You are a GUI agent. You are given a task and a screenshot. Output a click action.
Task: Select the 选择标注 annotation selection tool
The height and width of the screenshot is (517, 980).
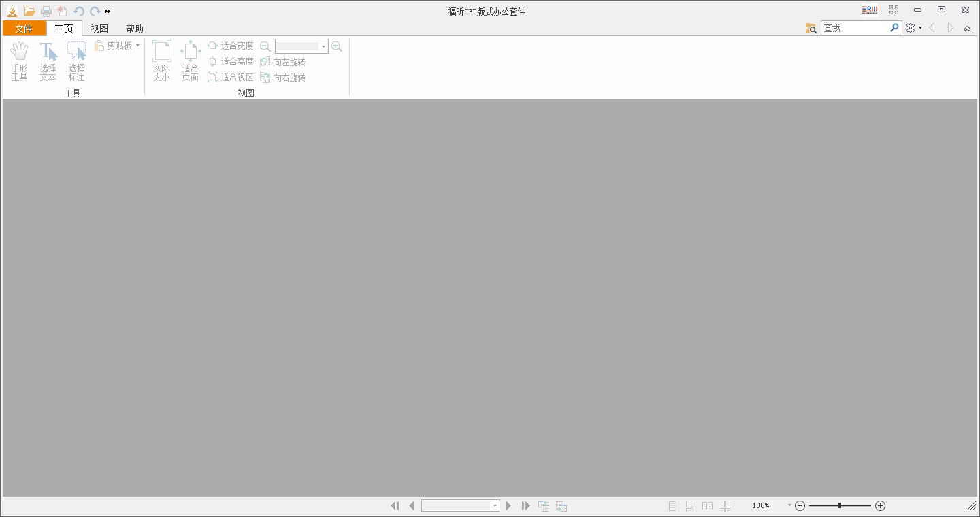point(76,61)
